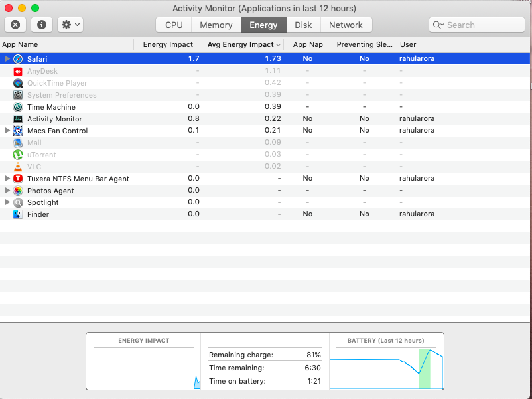Click the Photos Agent pinwheel icon
This screenshot has width=532, height=399.
tap(18, 191)
